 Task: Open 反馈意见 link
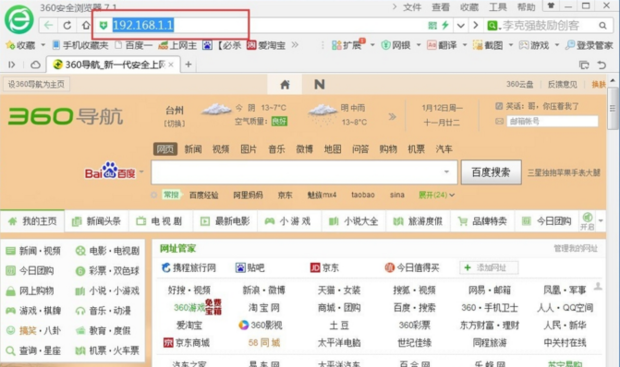[x=562, y=84]
